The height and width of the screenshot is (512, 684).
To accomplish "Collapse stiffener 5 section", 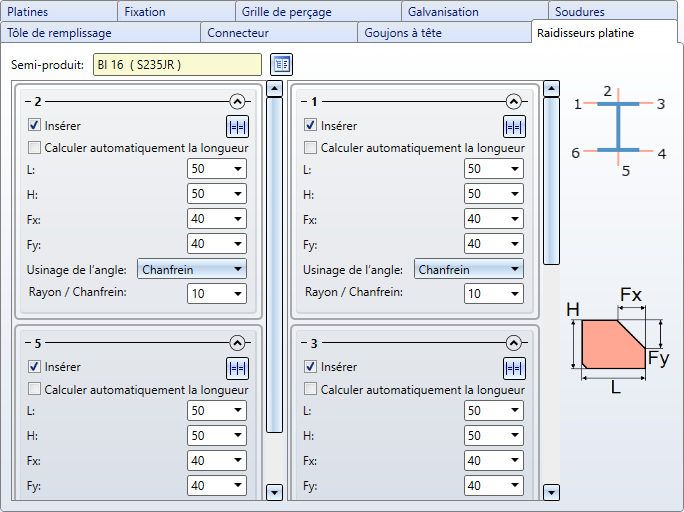I will pyautogui.click(x=237, y=343).
